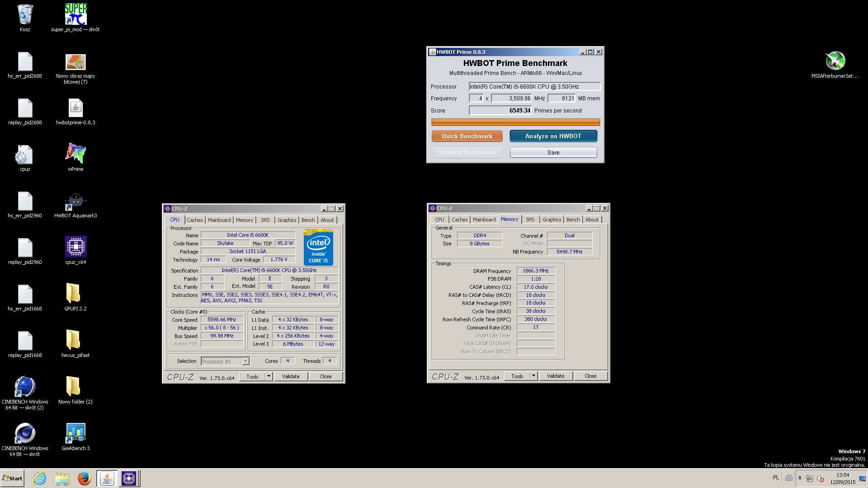Click Tools button in right CPU-Z window
868x488 pixels.
pyautogui.click(x=517, y=376)
